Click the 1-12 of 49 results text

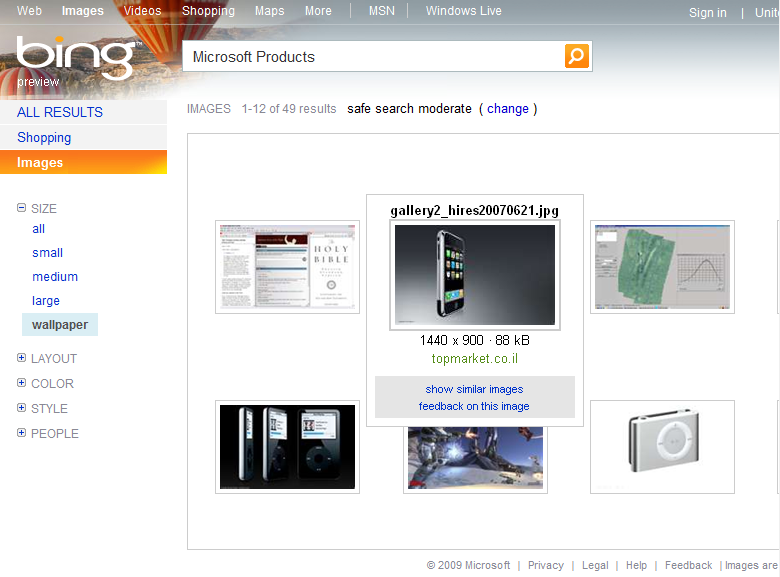tap(289, 108)
